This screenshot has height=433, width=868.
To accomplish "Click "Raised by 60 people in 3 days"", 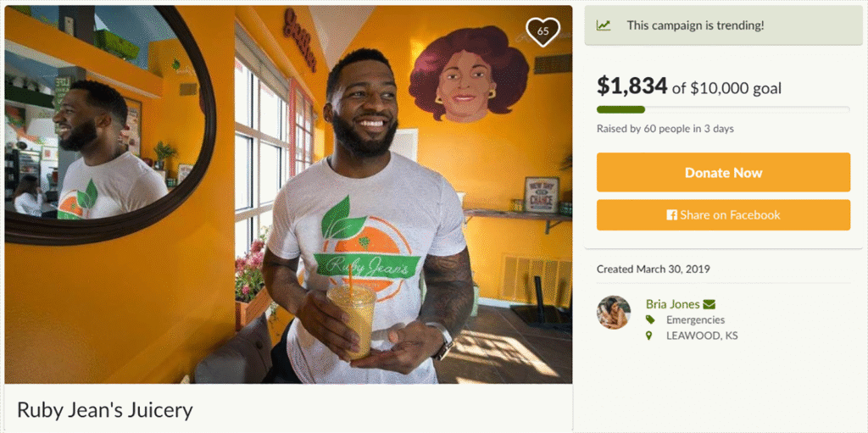I will (x=665, y=129).
